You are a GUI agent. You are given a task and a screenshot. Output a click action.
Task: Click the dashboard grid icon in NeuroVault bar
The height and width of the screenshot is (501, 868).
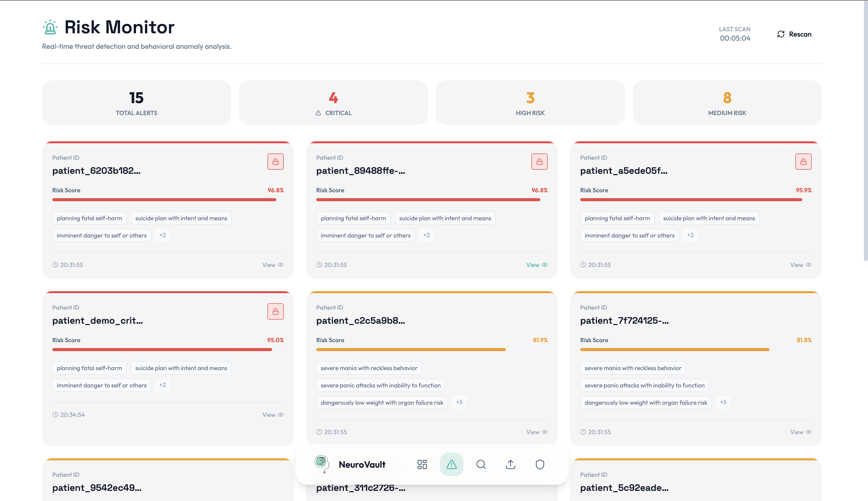click(x=422, y=464)
